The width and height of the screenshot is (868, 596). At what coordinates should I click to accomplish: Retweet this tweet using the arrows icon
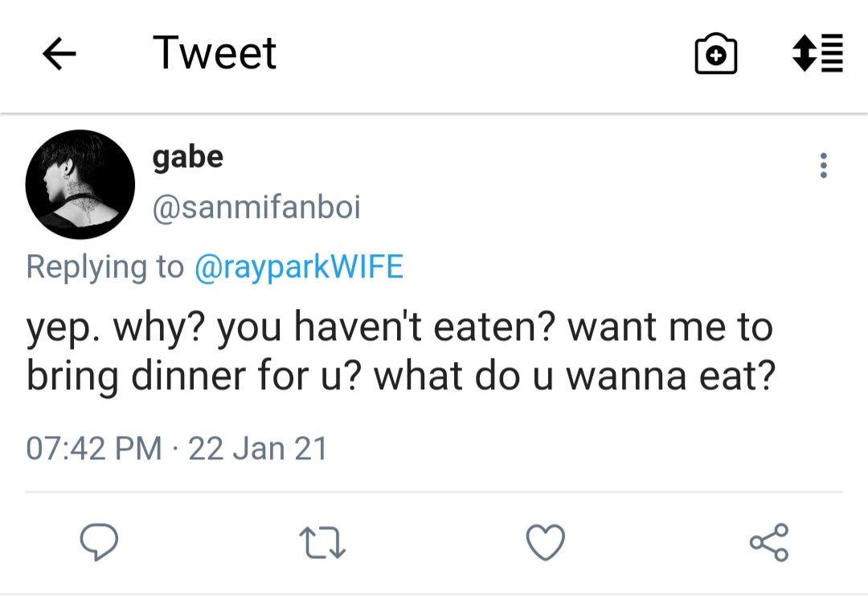[321, 544]
